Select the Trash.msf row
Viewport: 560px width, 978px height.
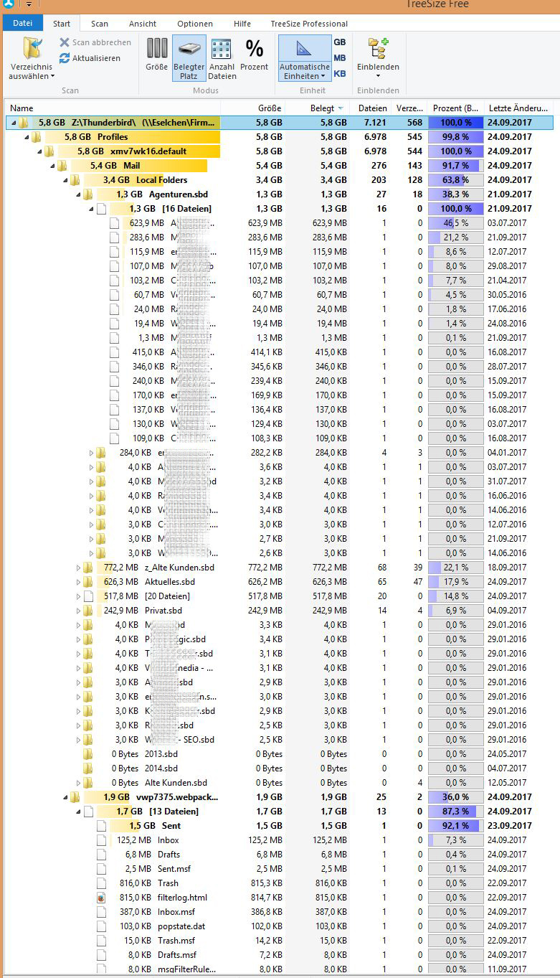pyautogui.click(x=280, y=941)
